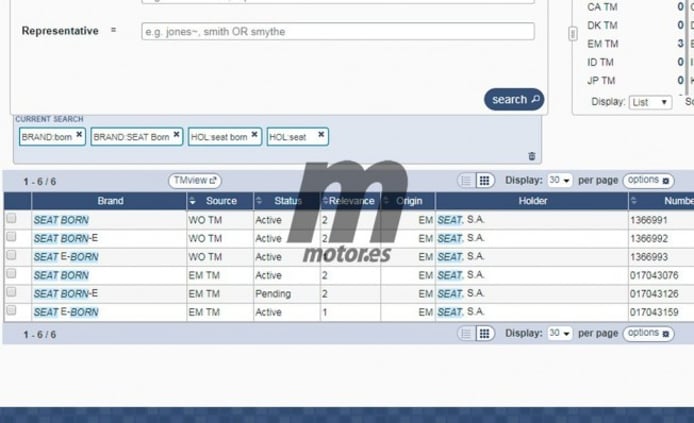Select CA TM entry in side list
This screenshot has width=694, height=423.
[x=602, y=7]
